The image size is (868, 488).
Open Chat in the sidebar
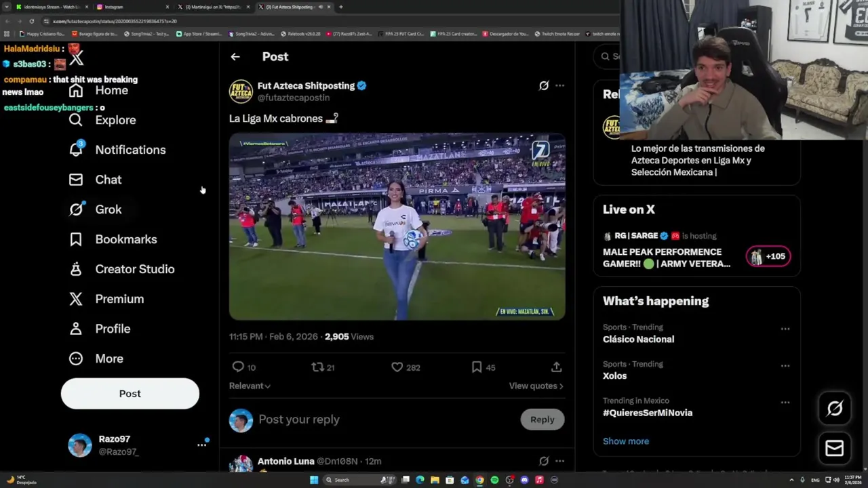pyautogui.click(x=95, y=180)
